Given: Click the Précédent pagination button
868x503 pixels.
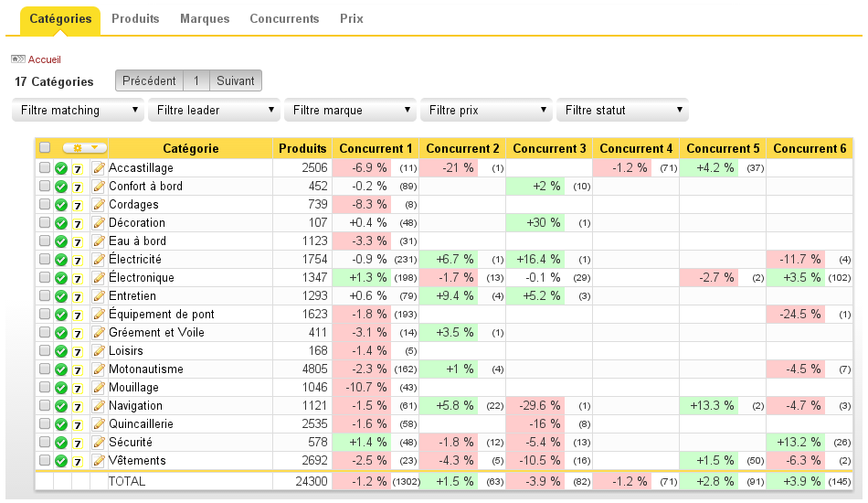Looking at the screenshot, I should click(150, 80).
